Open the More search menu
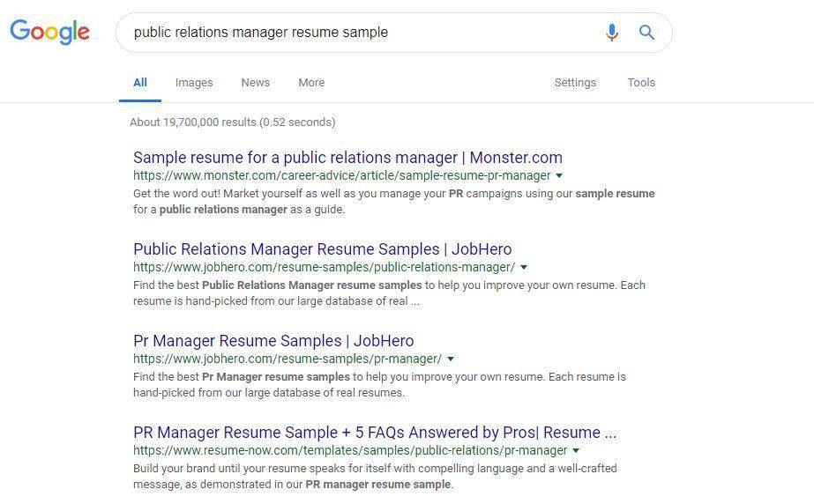The width and height of the screenshot is (814, 504). [311, 83]
